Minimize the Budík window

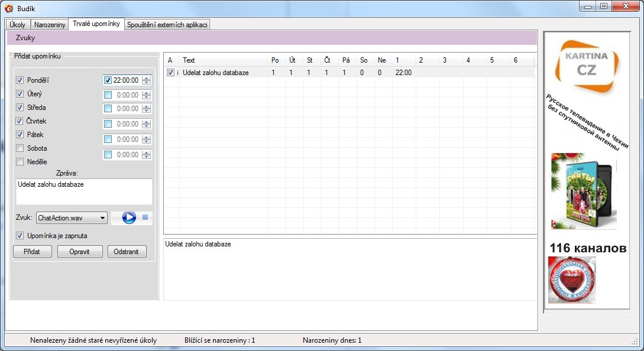588,6
